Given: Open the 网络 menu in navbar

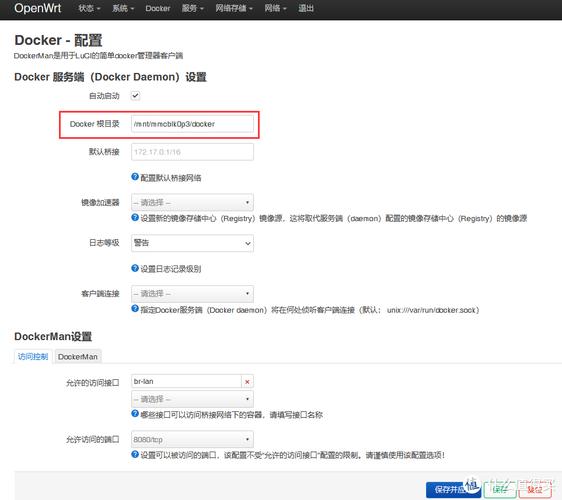Looking at the screenshot, I should point(275,8).
